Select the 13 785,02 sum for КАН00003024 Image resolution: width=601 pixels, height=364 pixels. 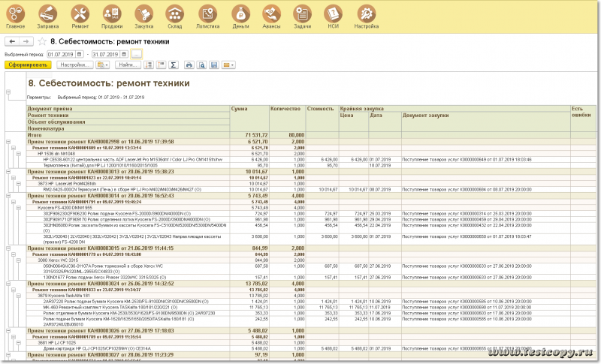249,284
